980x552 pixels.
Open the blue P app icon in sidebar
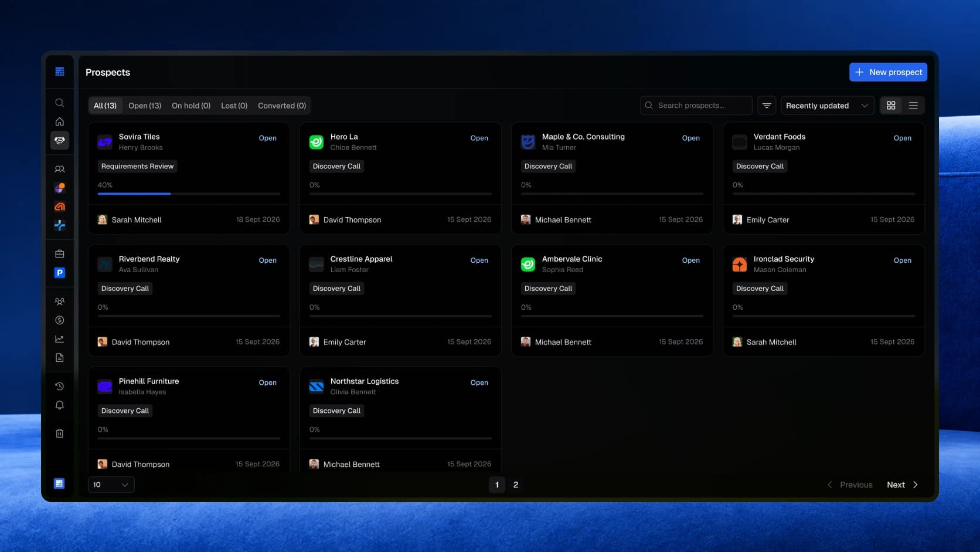tap(59, 273)
